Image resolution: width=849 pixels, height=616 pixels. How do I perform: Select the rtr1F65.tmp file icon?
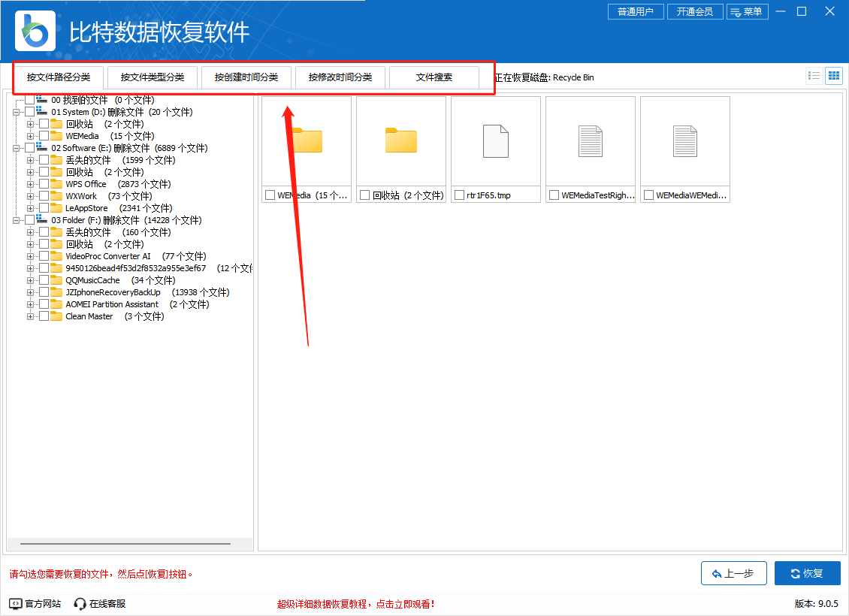pyautogui.click(x=496, y=140)
